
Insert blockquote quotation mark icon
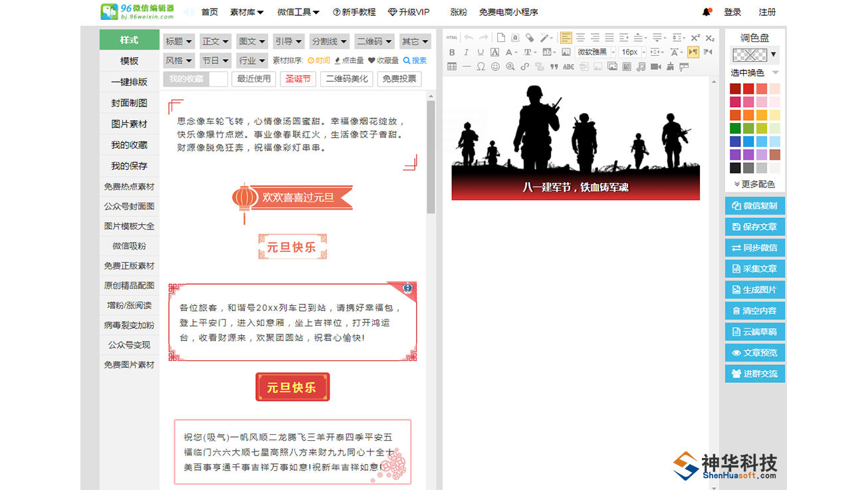coord(554,66)
